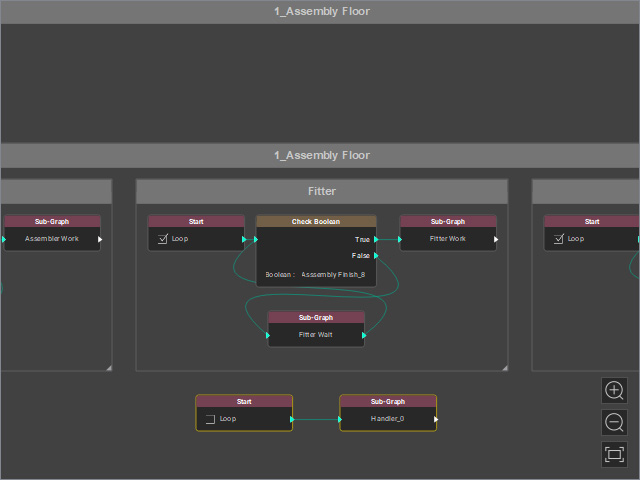
Task: Click the Fitter group title header
Action: pyautogui.click(x=322, y=191)
